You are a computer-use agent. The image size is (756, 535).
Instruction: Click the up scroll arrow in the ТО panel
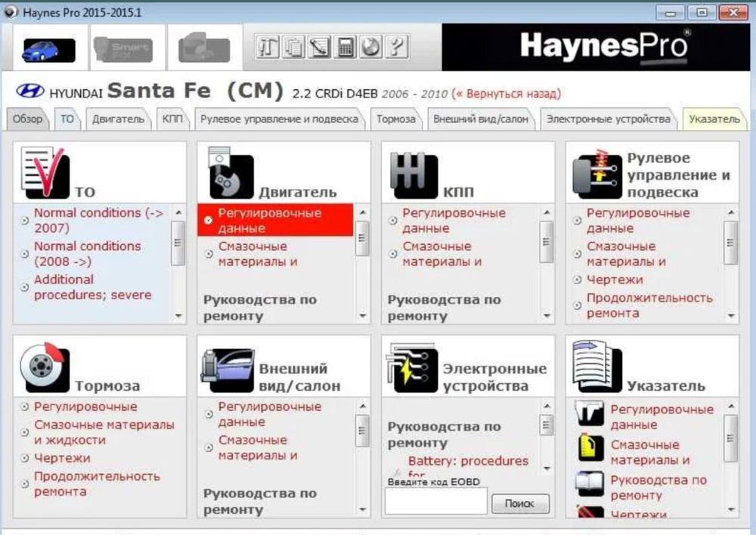coord(178,212)
